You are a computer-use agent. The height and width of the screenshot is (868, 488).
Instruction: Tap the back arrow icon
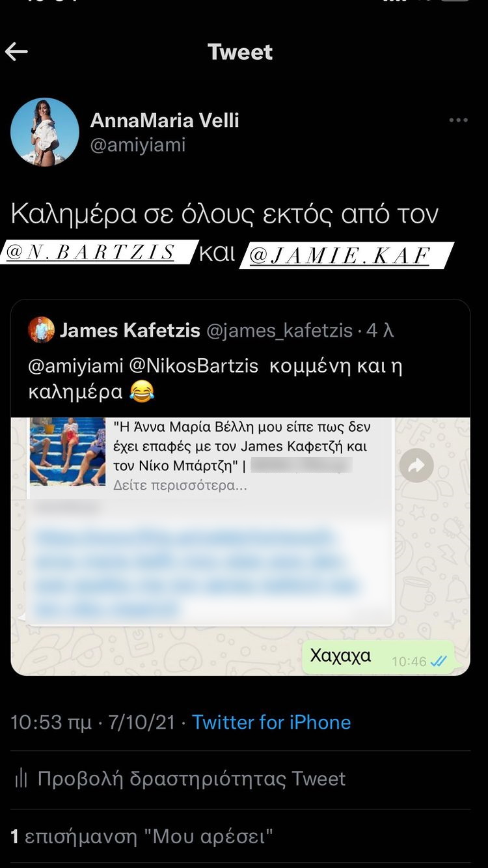pos(16,52)
